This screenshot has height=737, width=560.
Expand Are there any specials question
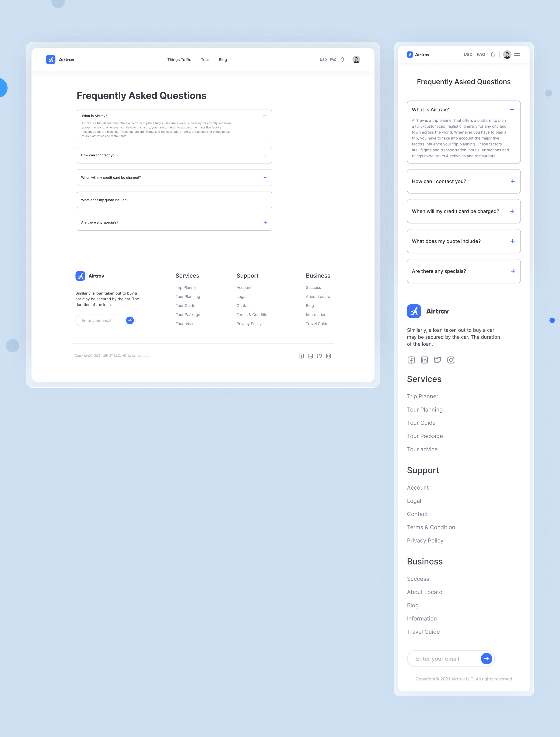[x=265, y=222]
